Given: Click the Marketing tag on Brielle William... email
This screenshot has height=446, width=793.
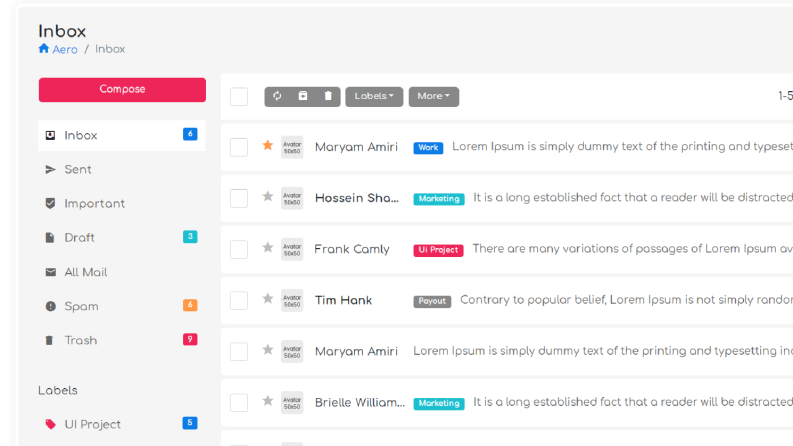Looking at the screenshot, I should tap(438, 403).
